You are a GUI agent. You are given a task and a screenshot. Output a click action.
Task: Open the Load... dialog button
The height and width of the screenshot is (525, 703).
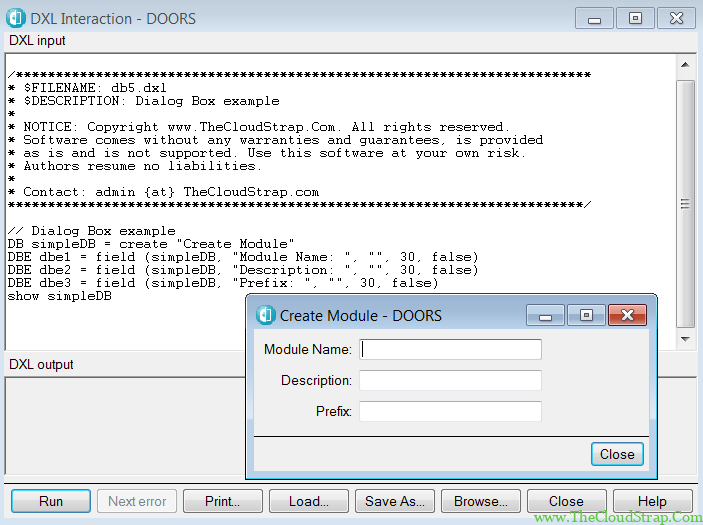(x=308, y=501)
